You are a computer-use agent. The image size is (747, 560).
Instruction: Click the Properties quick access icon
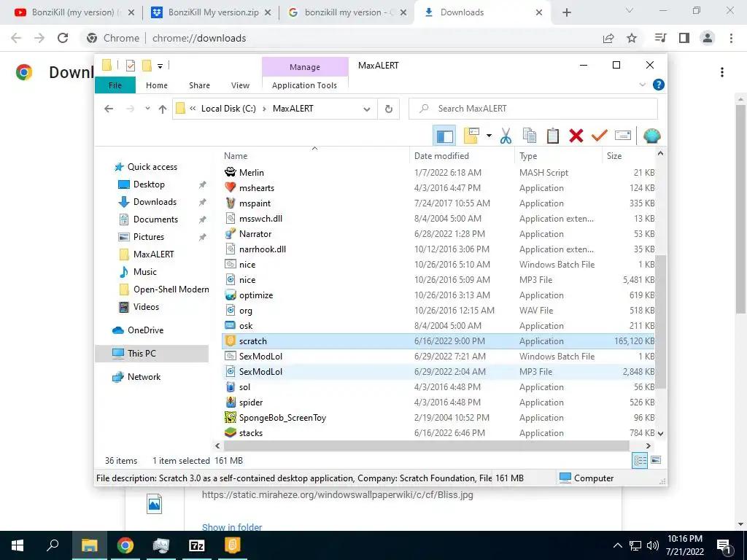point(131,66)
